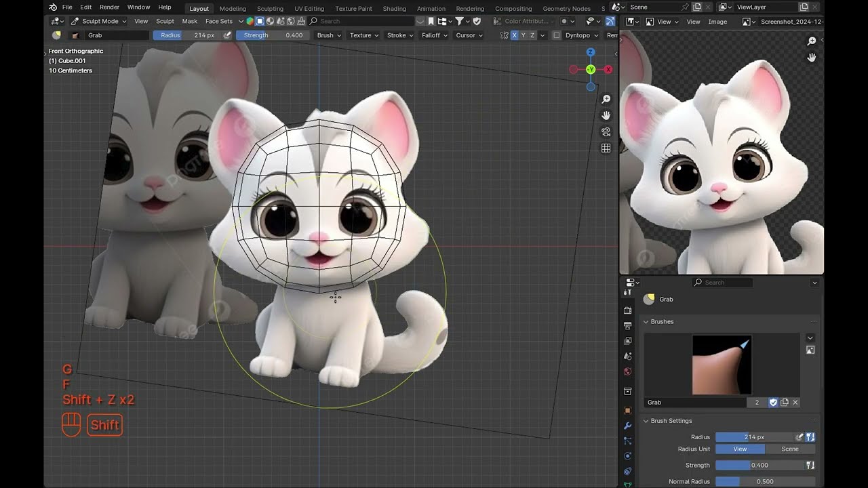The height and width of the screenshot is (488, 868).
Task: Switch to the Shading workspace tab
Action: 394,9
